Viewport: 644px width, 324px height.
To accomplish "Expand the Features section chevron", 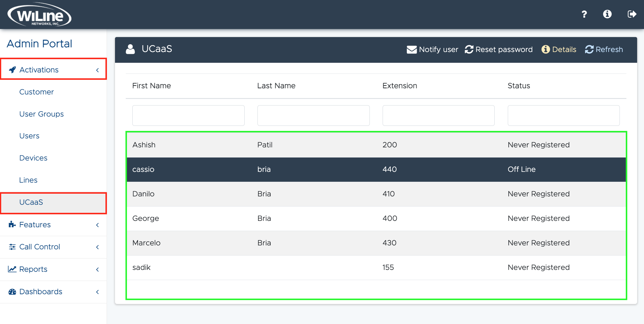I will 97,225.
